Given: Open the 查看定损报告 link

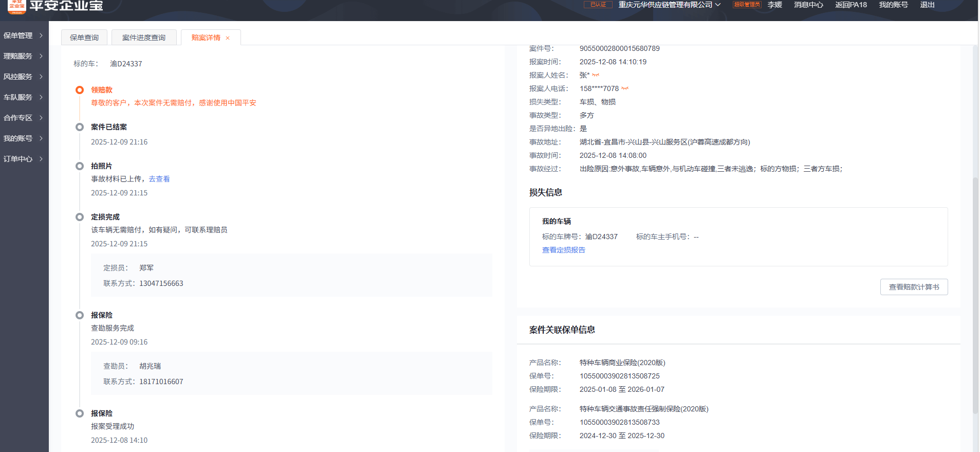Looking at the screenshot, I should click(563, 250).
